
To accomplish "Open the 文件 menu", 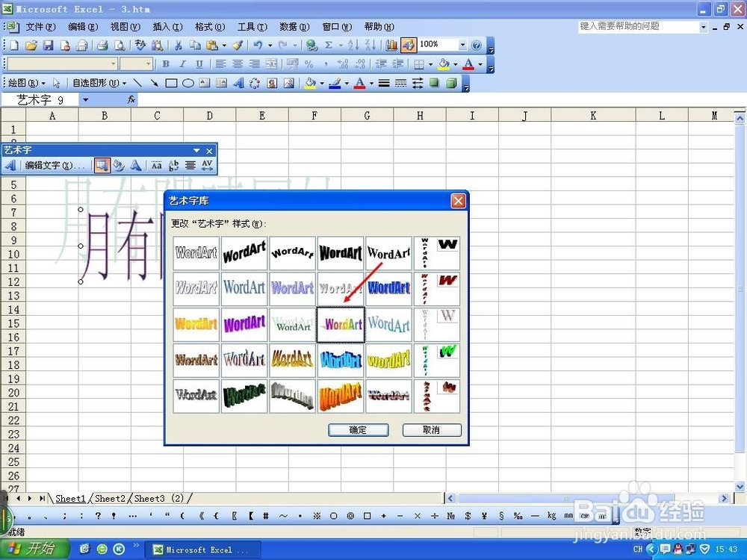I will tap(40, 27).
